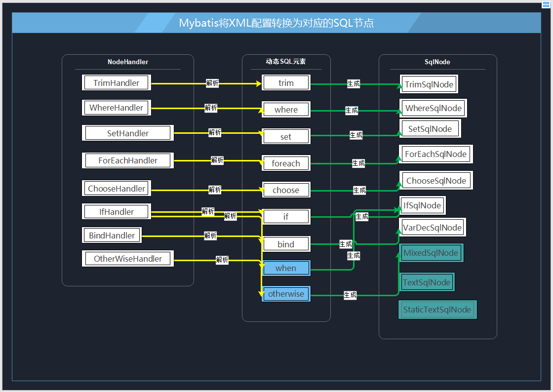
Task: Click the WhereSqlNode box
Action: point(433,108)
